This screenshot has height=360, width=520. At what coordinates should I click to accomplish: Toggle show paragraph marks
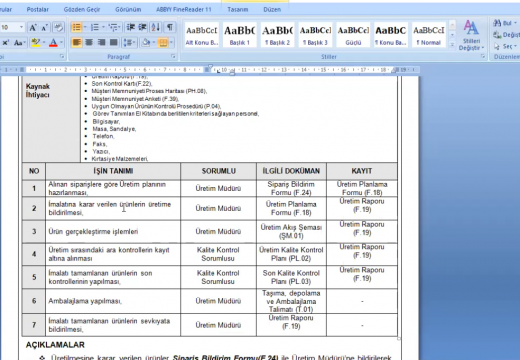[x=170, y=27]
